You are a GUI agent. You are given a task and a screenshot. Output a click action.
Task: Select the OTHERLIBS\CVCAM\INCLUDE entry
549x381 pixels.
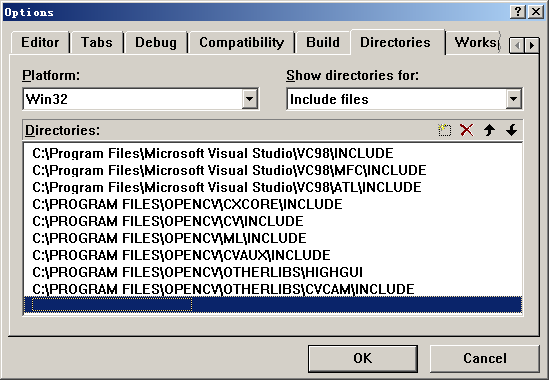click(273, 289)
